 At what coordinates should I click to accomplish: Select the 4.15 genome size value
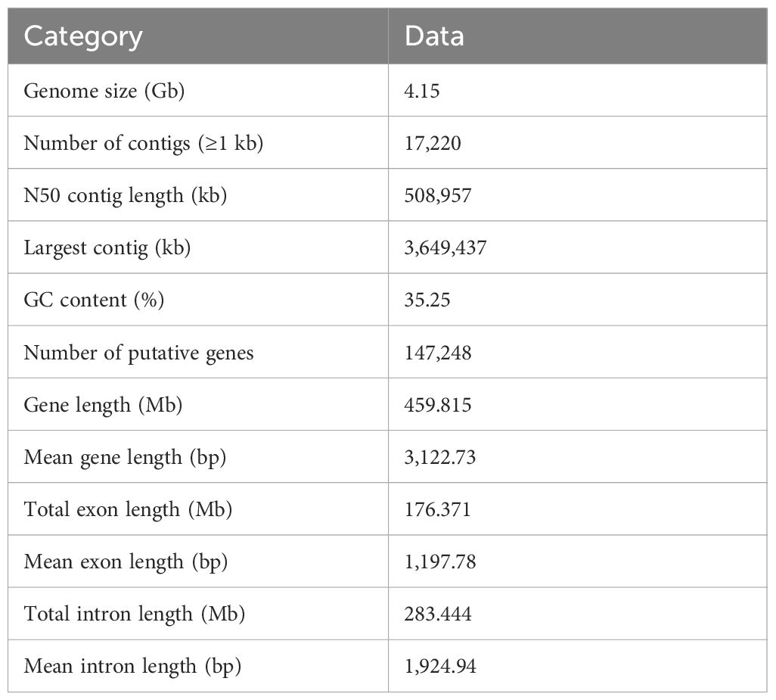point(421,91)
